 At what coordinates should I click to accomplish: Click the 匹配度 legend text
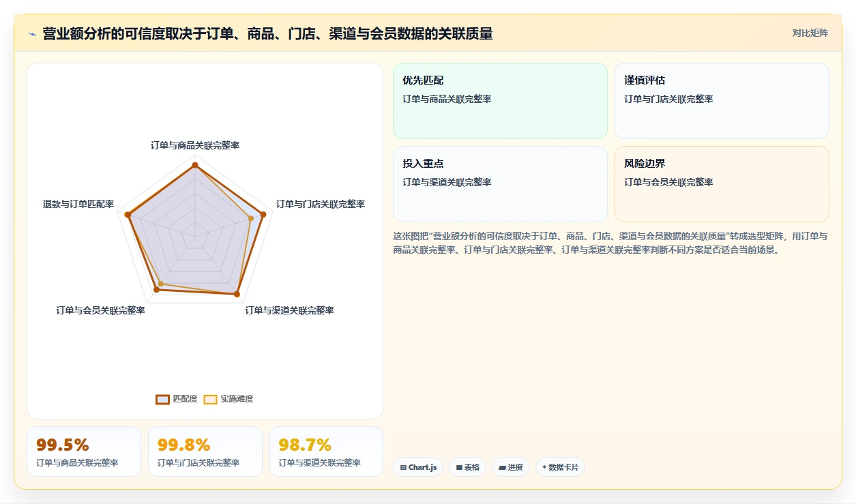pos(185,399)
